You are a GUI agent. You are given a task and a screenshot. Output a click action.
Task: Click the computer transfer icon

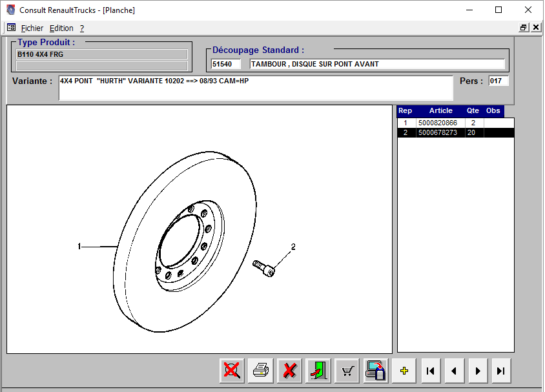376,371
